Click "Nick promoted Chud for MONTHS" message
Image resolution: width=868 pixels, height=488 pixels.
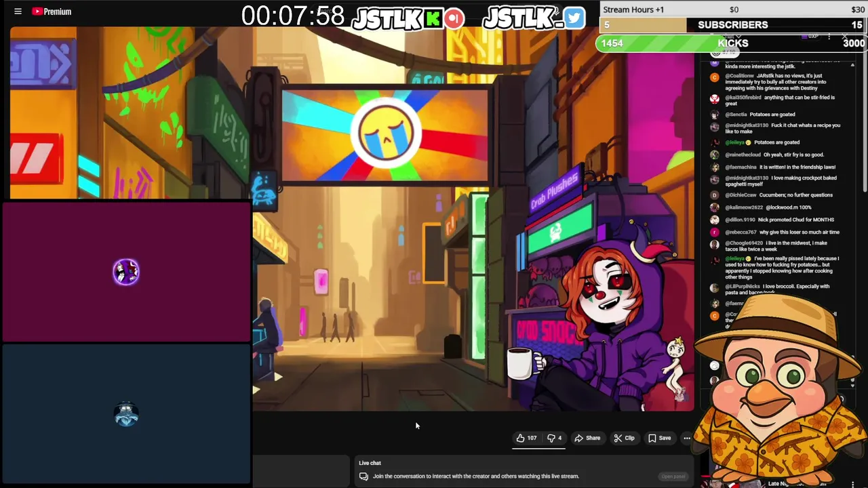click(x=797, y=220)
